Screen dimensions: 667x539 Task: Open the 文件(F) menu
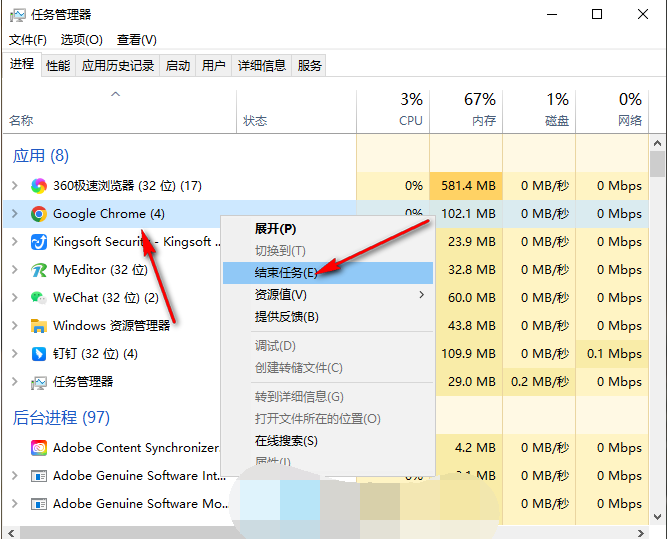pos(28,40)
